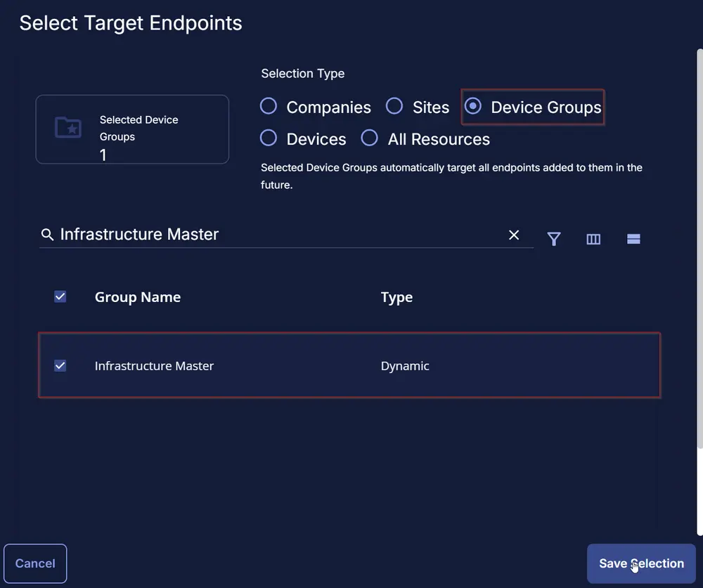Switch selection type to Devices
The width and height of the screenshot is (703, 588).
point(269,138)
